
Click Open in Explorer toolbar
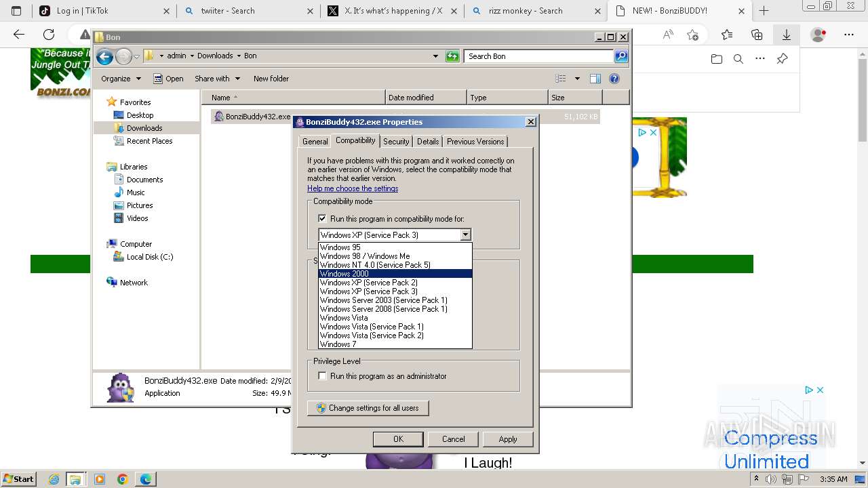168,79
